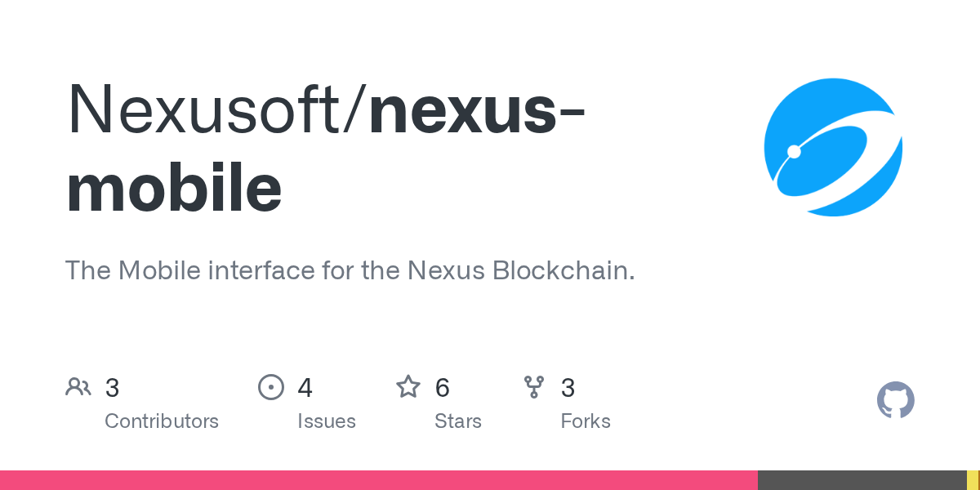Click the Issues circle-dot icon
The width and height of the screenshot is (980, 490).
[x=270, y=387]
